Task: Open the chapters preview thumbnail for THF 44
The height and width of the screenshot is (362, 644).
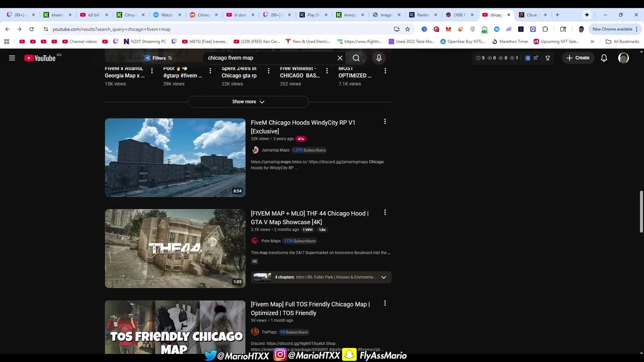Action: point(262,277)
